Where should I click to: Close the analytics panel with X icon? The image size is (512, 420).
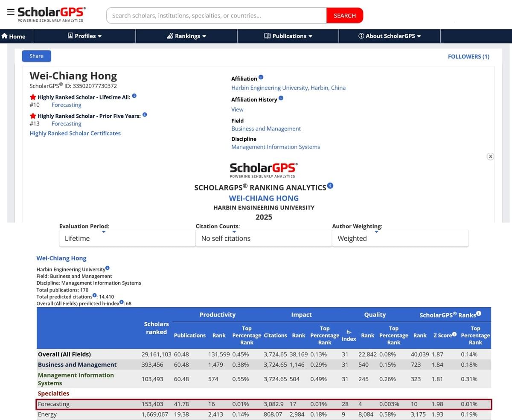click(x=491, y=157)
